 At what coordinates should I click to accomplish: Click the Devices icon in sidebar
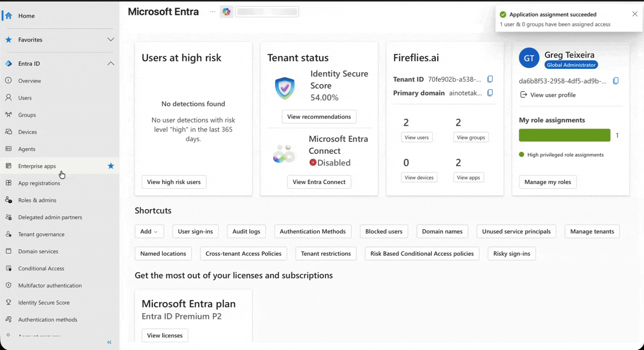tap(9, 132)
